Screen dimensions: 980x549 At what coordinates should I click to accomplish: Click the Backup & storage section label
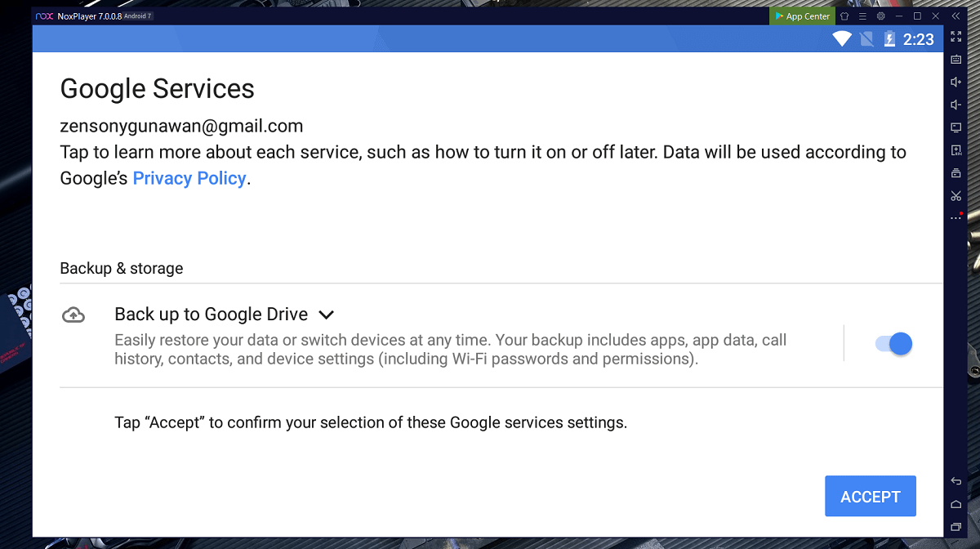(x=122, y=268)
